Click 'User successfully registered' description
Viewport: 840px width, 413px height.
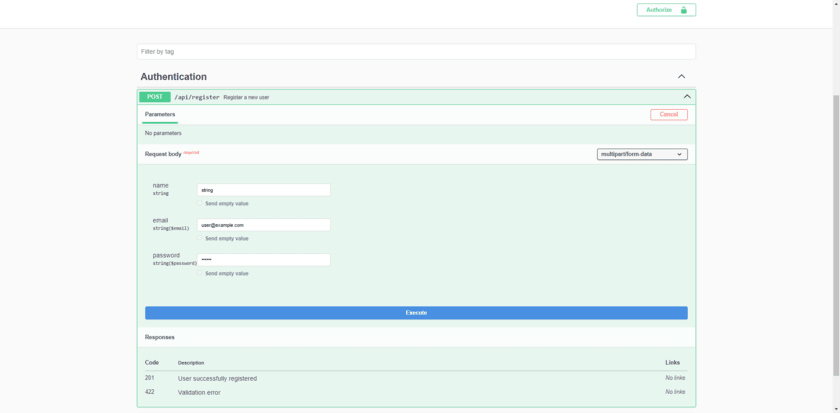(x=217, y=379)
